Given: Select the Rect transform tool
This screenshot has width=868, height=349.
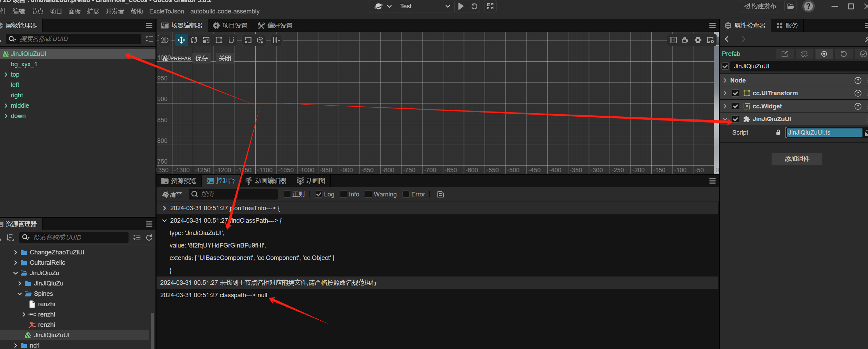Looking at the screenshot, I should [219, 40].
